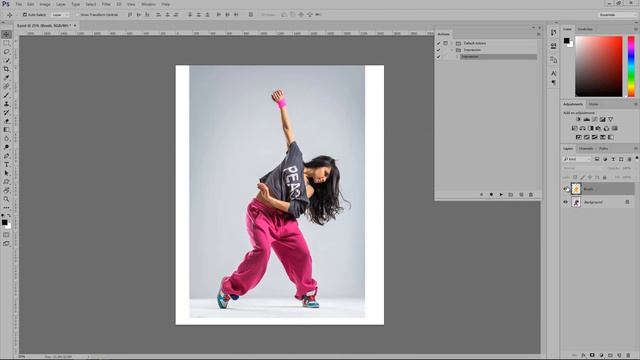Toggle Show Transform Controls checkbox
Image resolution: width=640 pixels, height=360 pixels.
pyautogui.click(x=78, y=15)
